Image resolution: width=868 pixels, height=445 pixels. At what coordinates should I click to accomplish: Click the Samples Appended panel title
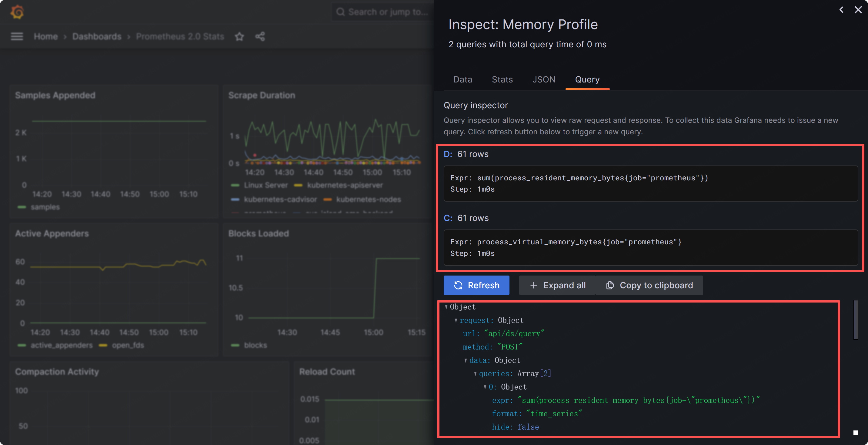tap(55, 95)
